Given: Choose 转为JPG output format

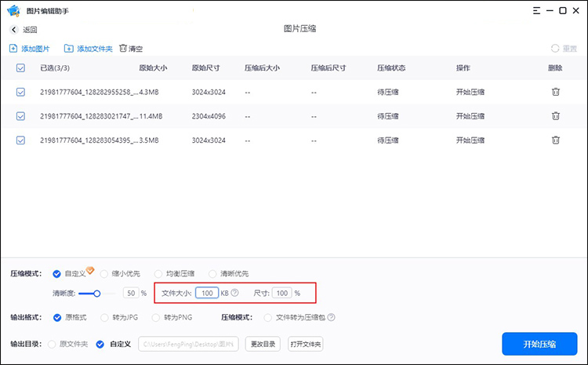Looking at the screenshot, I should (x=104, y=318).
